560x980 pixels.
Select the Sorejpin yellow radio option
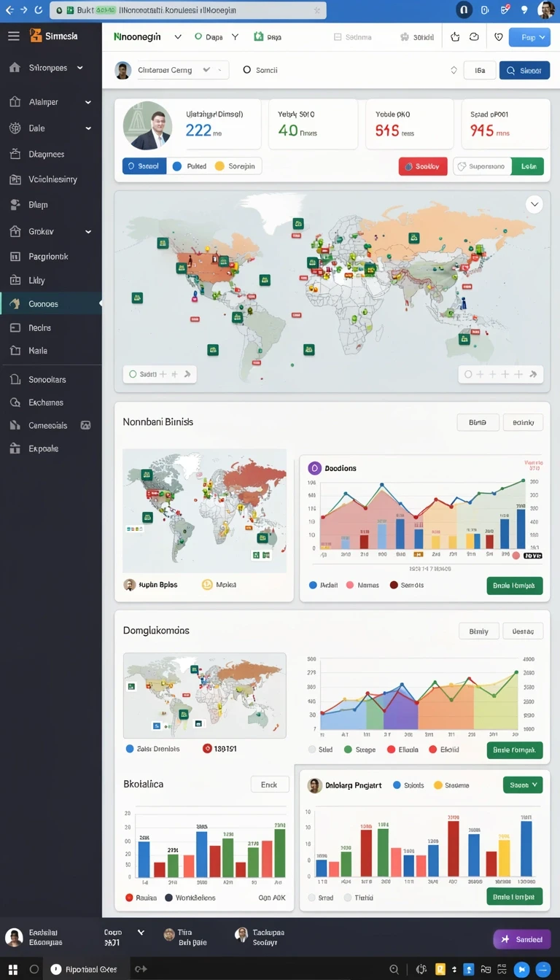pyautogui.click(x=236, y=166)
